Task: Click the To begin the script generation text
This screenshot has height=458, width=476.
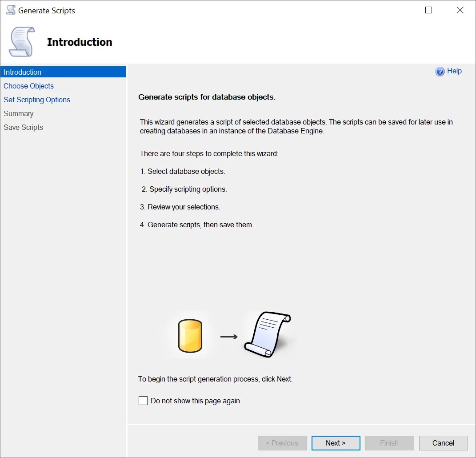Action: 215,379
